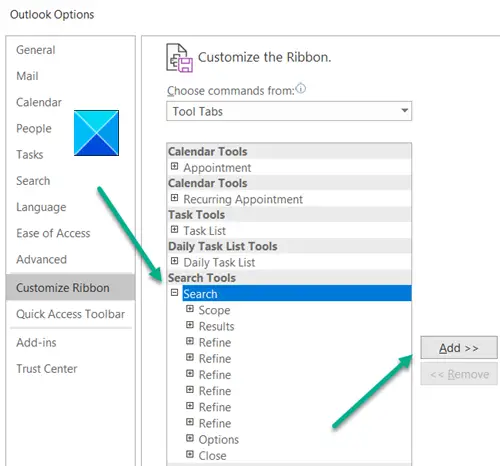
Task: Click the Add >> button
Action: coord(459,348)
